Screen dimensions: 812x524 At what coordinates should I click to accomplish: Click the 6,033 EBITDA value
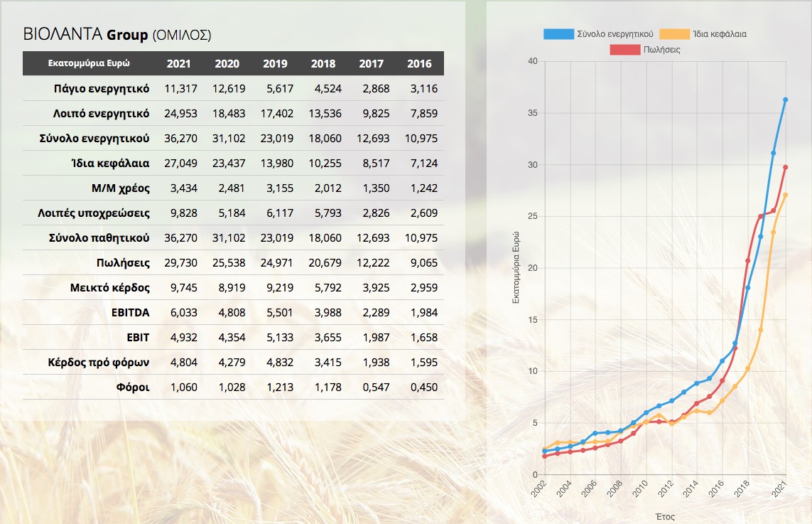point(184,313)
